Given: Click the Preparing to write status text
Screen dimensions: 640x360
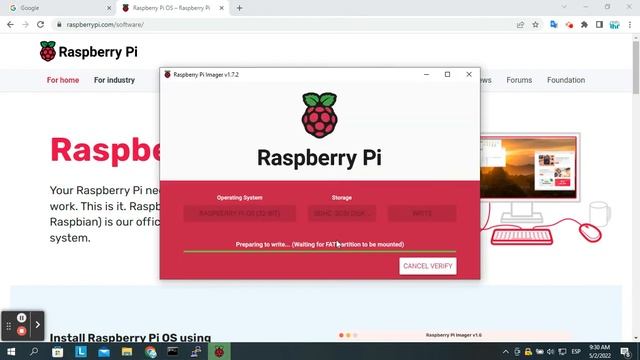Looking at the screenshot, I should point(320,244).
